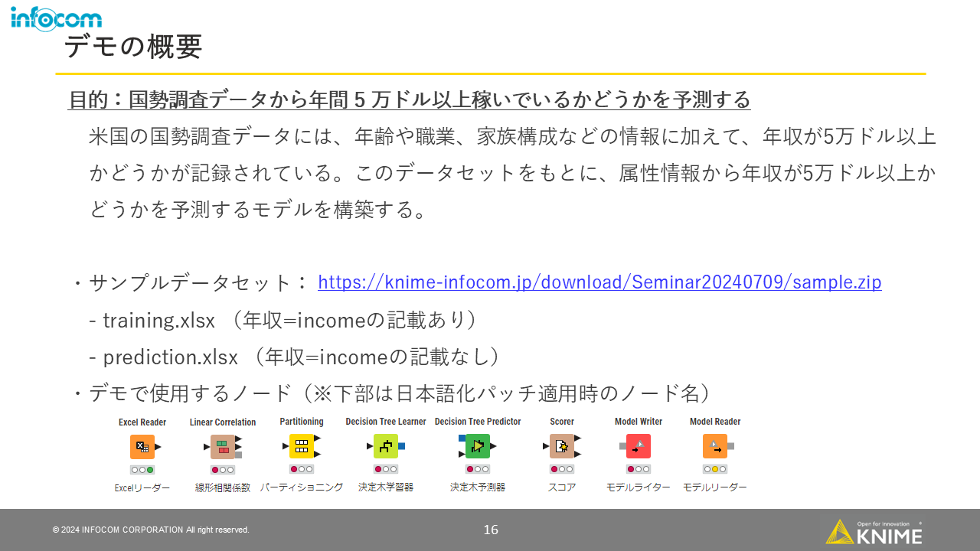980x551 pixels.
Task: Click the page number 16
Action: point(491,529)
